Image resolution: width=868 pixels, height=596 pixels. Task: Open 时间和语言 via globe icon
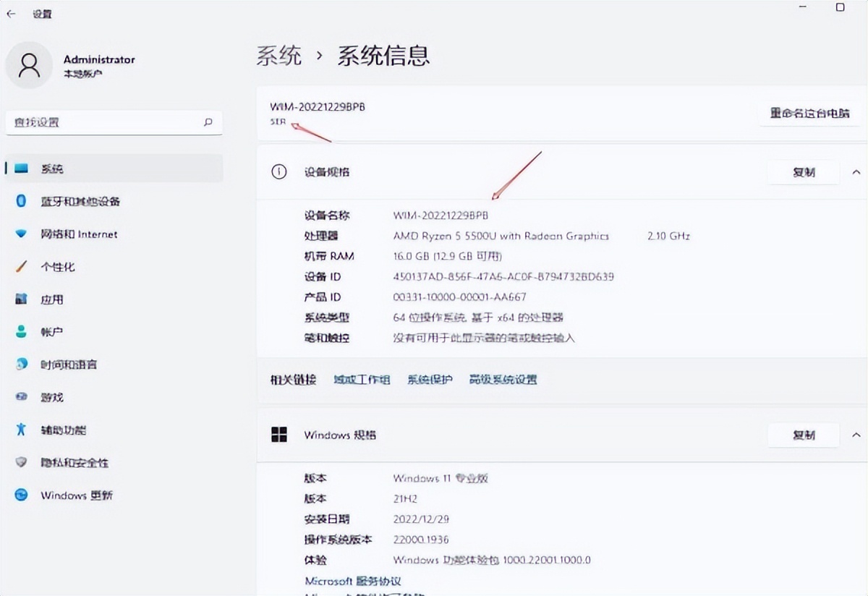point(22,365)
